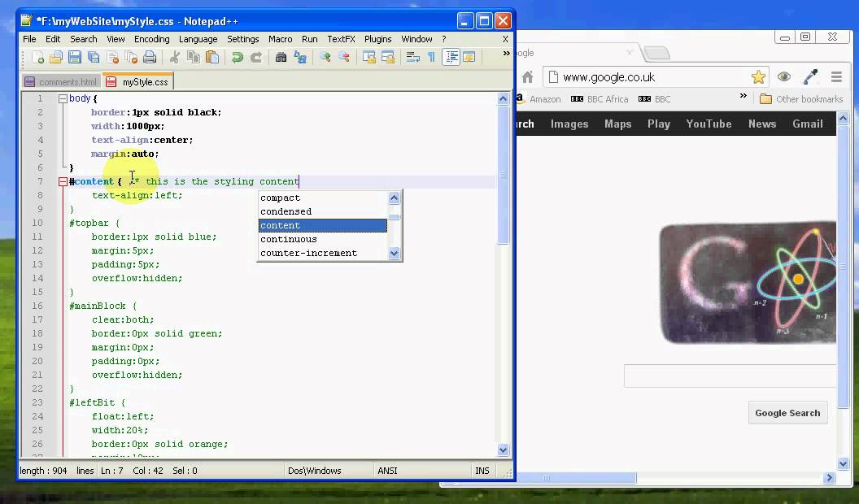Click the BBC Africa bookmark

[600, 99]
